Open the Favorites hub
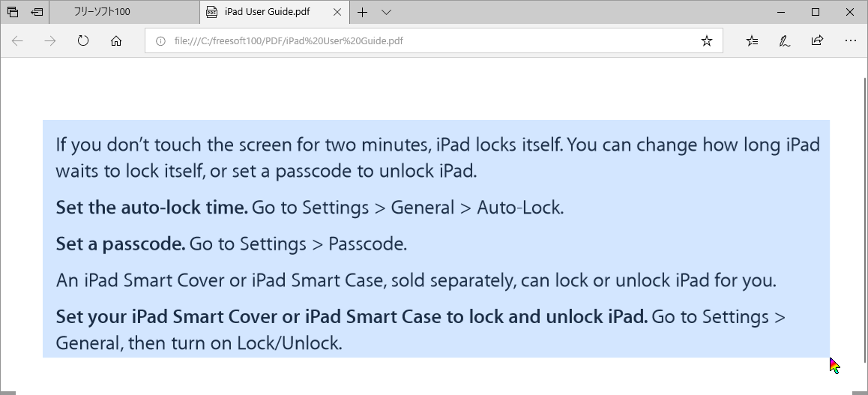 pyautogui.click(x=752, y=40)
